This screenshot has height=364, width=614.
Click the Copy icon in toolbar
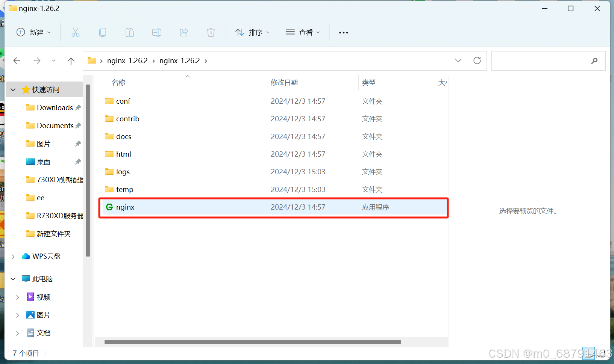(102, 33)
